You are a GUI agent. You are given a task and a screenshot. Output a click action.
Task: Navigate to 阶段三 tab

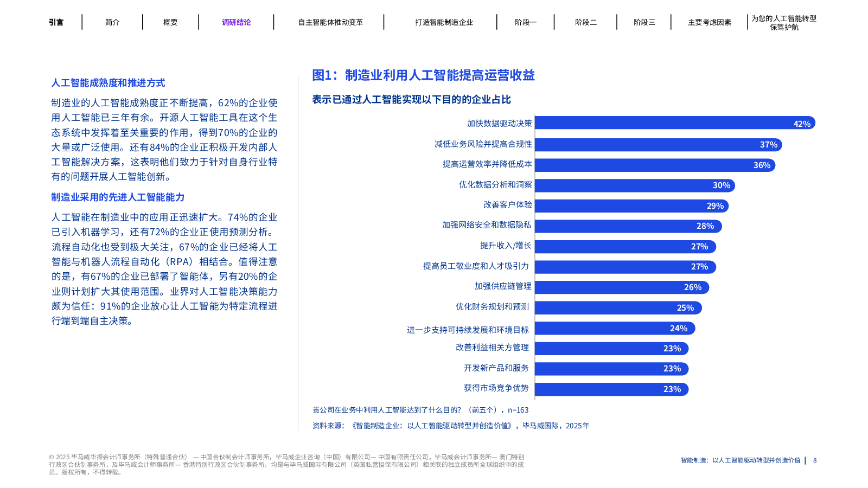tap(644, 22)
